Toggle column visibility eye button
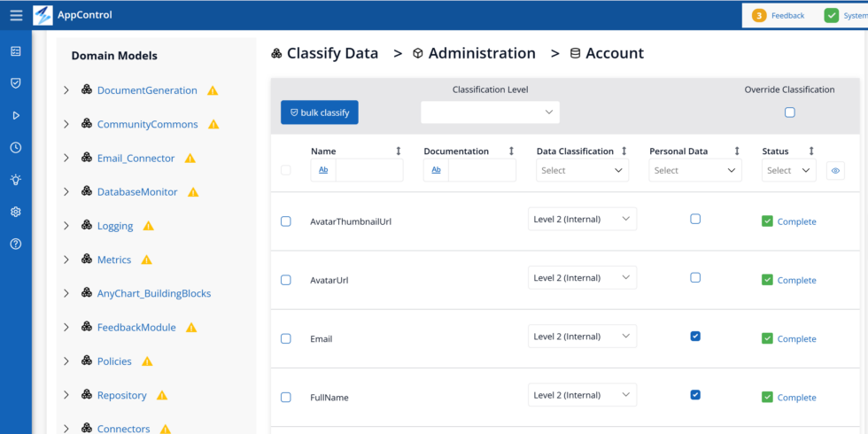The width and height of the screenshot is (868, 434). point(836,170)
